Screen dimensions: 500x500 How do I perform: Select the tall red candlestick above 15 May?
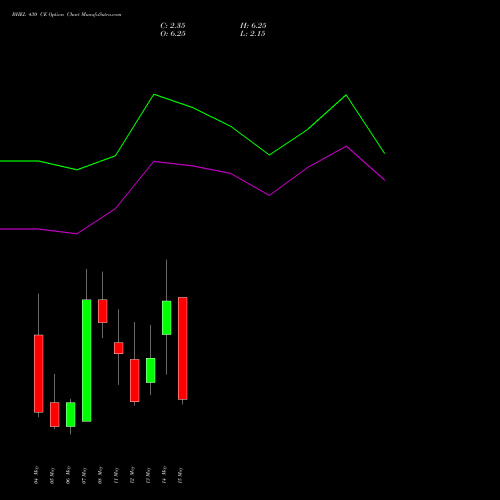coord(183,348)
